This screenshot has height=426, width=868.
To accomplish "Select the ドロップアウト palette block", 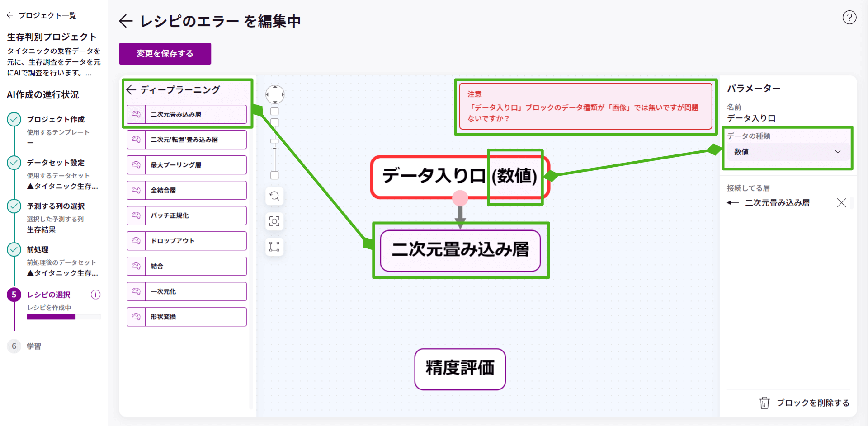I will 187,241.
